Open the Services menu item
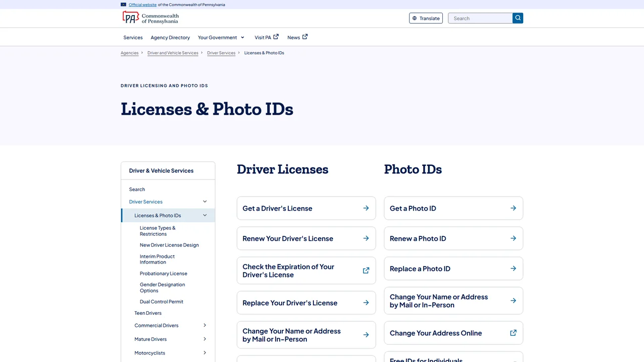Screen dimensions: 644x362 point(133,38)
